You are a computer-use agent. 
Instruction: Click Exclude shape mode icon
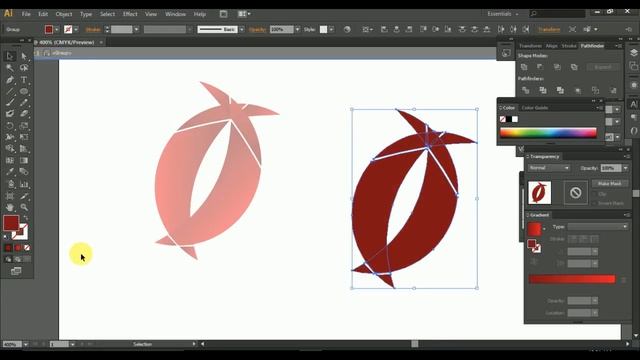click(x=574, y=67)
